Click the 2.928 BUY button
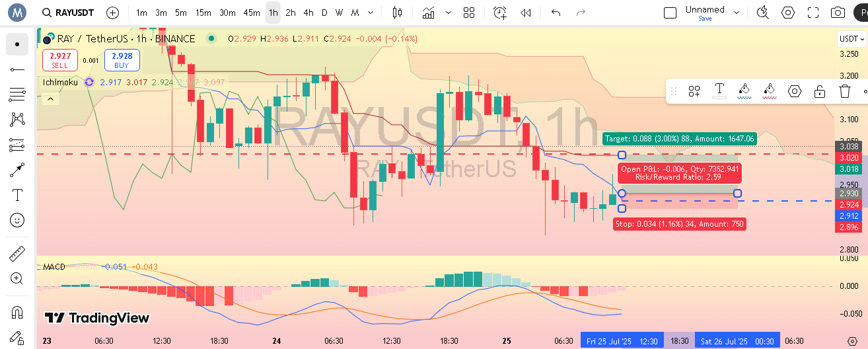This screenshot has width=868, height=349. (122, 61)
